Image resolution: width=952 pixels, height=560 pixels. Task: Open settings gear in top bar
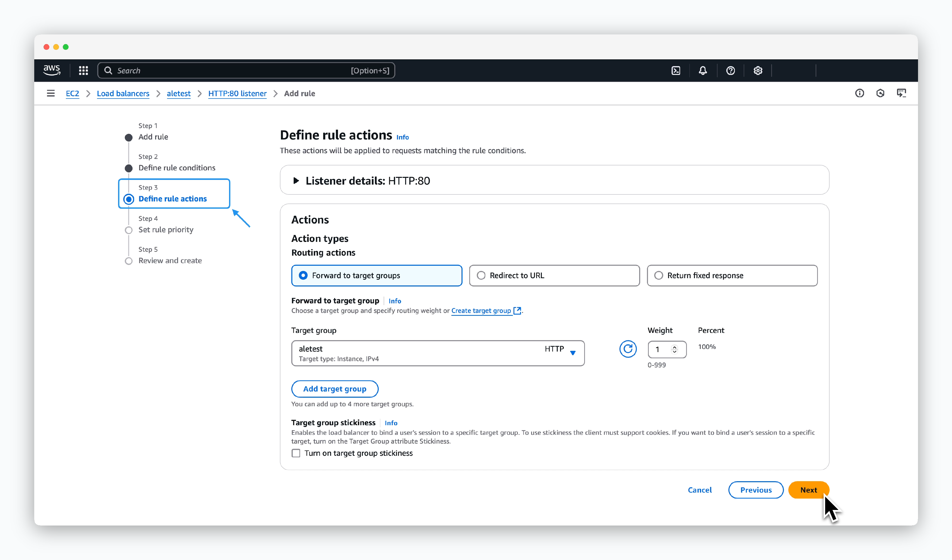(758, 71)
